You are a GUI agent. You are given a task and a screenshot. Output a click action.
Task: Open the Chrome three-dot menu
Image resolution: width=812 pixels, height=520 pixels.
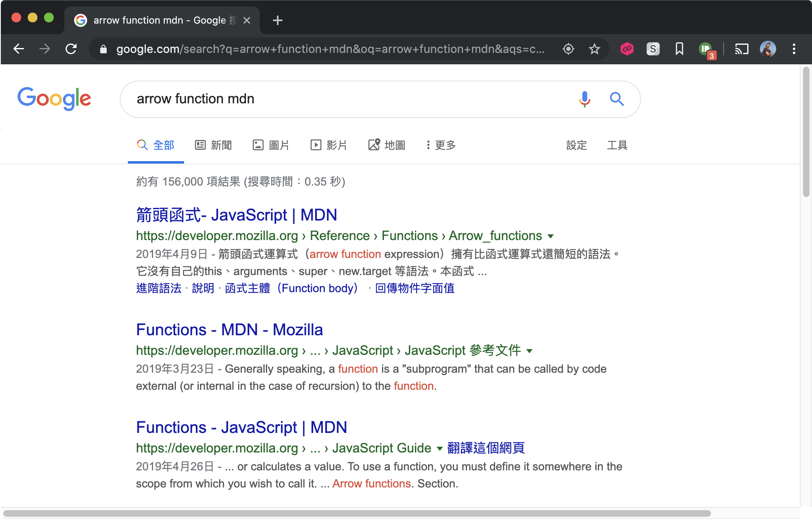point(794,49)
